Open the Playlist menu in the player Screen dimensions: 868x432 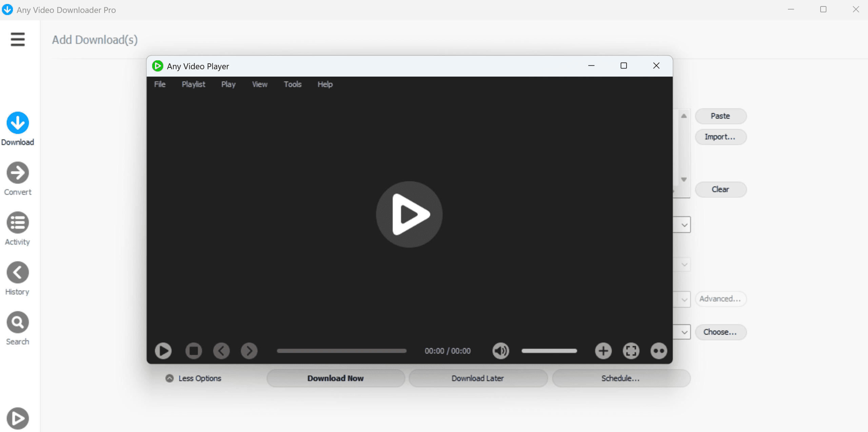click(x=193, y=84)
